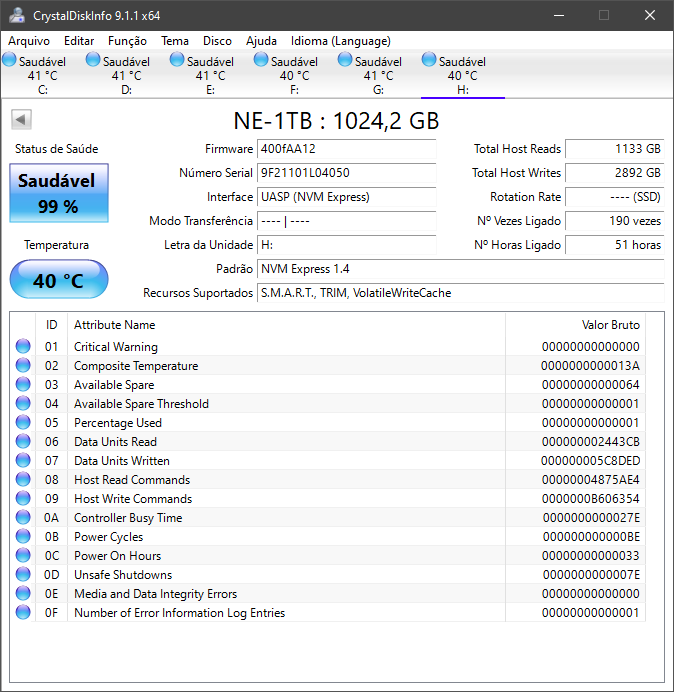Open the Disco menu
The image size is (674, 692).
point(217,41)
